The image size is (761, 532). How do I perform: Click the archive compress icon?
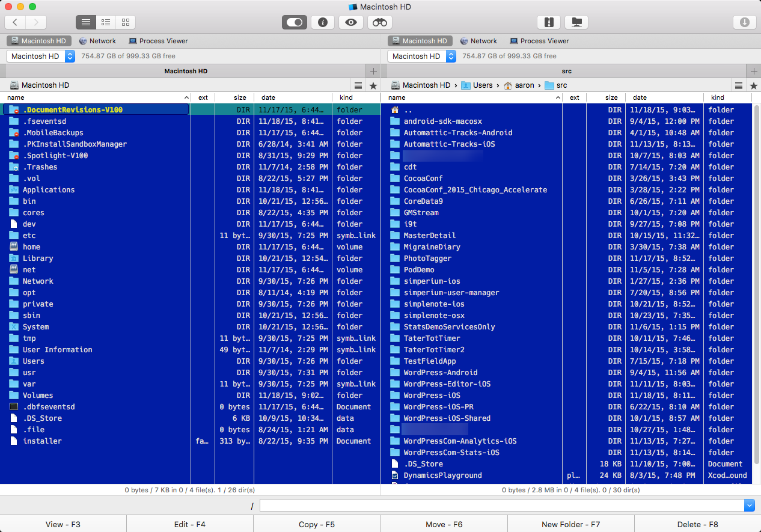548,22
